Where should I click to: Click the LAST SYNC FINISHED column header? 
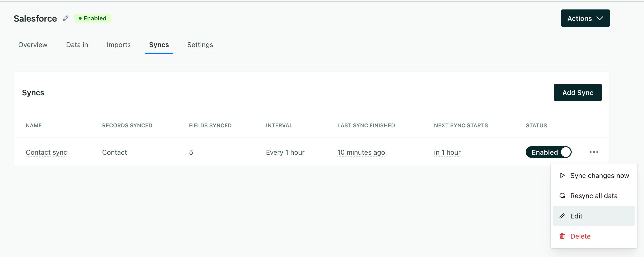click(x=366, y=125)
